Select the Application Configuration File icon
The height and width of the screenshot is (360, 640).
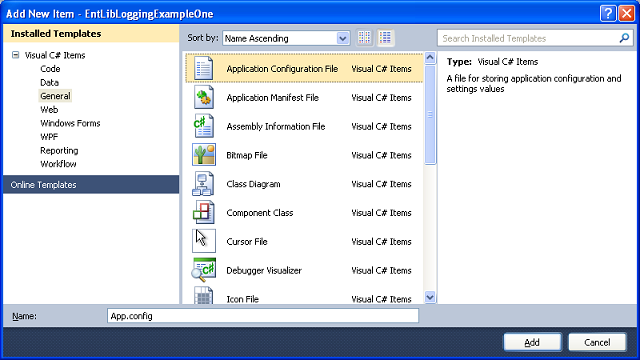[203, 68]
